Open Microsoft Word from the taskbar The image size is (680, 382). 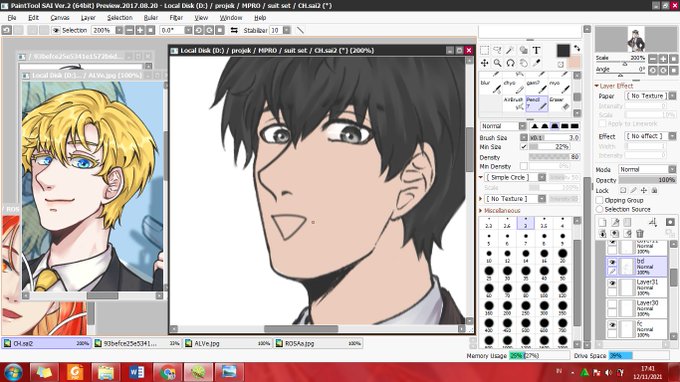(137, 372)
